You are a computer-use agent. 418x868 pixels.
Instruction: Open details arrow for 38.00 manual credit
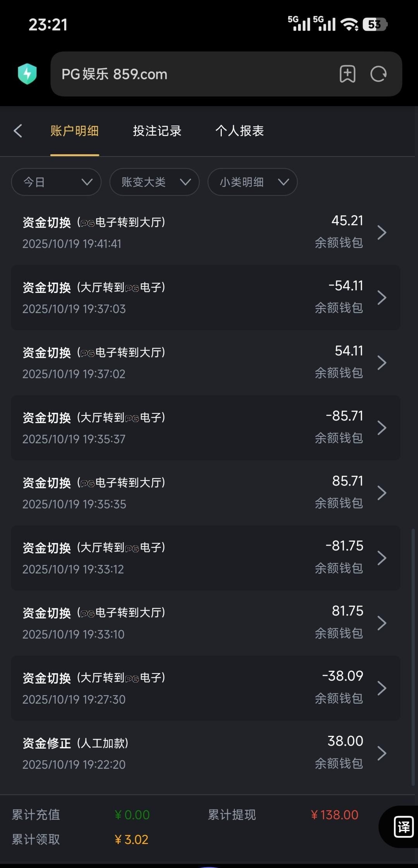point(382,753)
